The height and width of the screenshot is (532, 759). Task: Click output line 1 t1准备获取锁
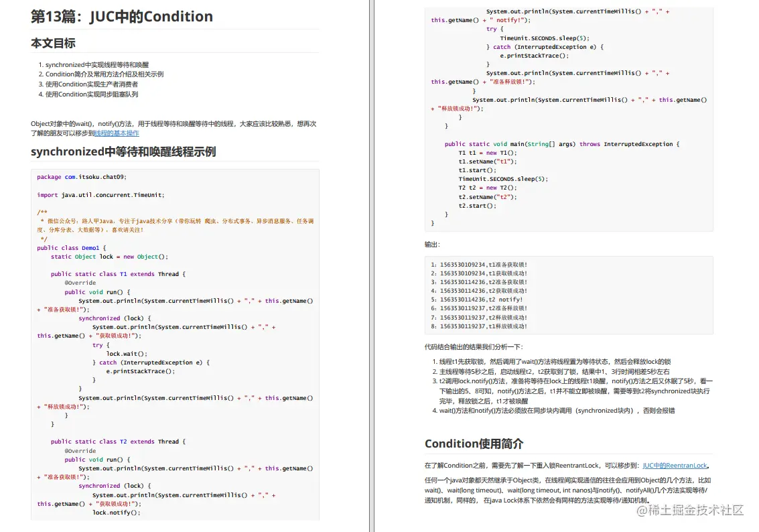point(479,264)
